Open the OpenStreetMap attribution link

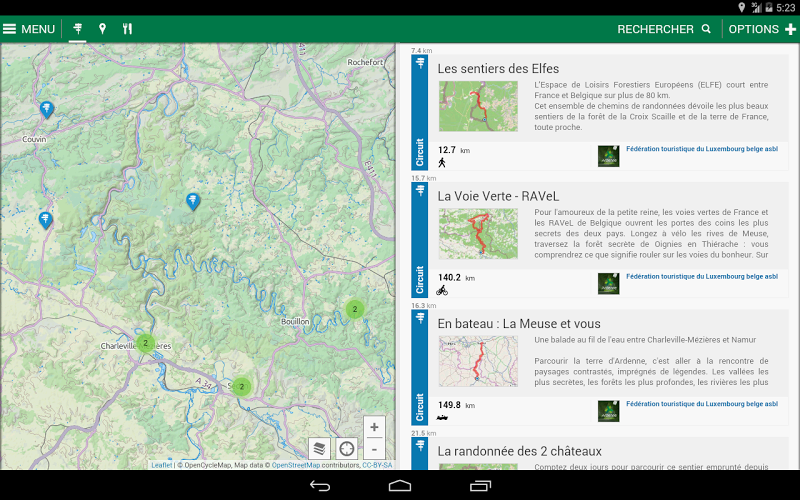296,465
